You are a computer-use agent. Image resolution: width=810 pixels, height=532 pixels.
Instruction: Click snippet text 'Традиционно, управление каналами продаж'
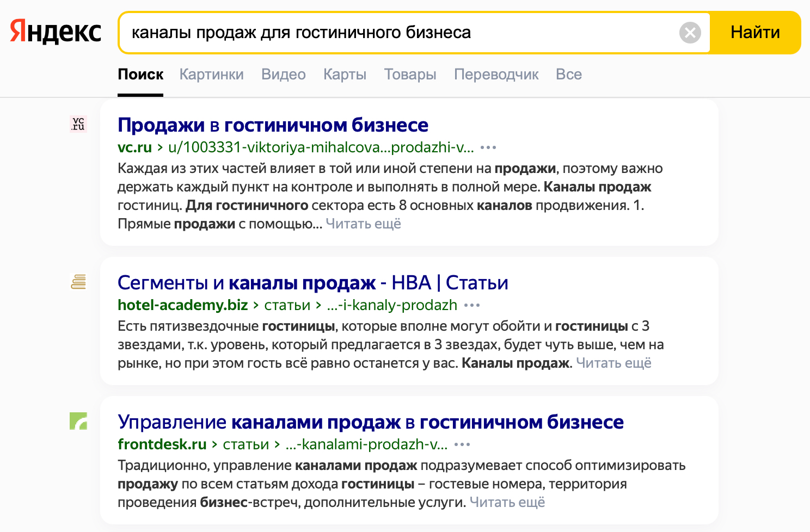coord(267,466)
